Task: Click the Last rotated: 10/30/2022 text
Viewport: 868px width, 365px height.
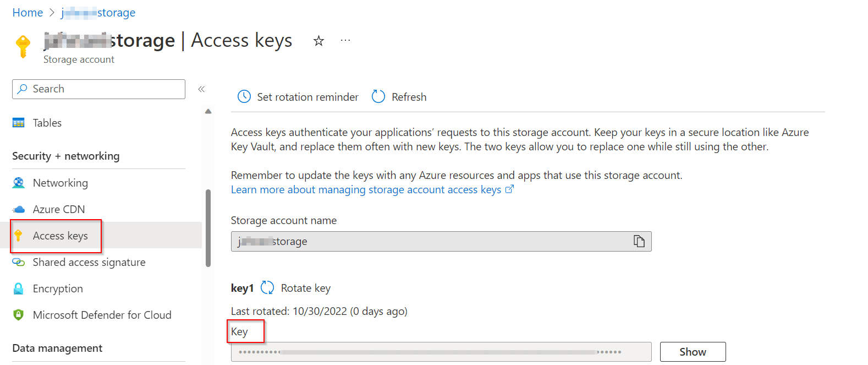Action: (x=319, y=311)
